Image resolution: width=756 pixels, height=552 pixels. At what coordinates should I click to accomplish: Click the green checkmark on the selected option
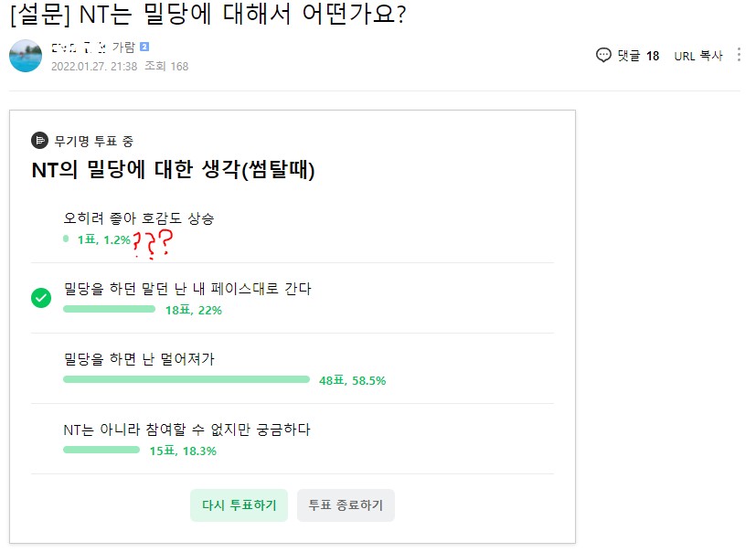(41, 298)
